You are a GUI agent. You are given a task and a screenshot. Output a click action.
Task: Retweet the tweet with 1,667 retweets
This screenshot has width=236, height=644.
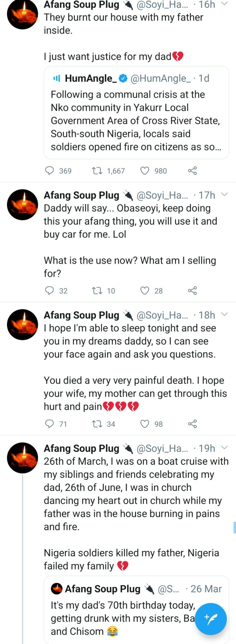[97, 171]
